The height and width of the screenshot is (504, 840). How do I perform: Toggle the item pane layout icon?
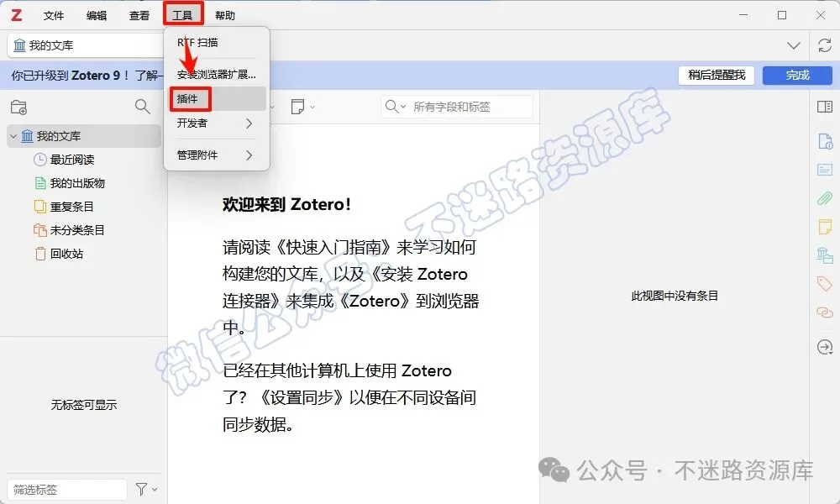tap(825, 107)
